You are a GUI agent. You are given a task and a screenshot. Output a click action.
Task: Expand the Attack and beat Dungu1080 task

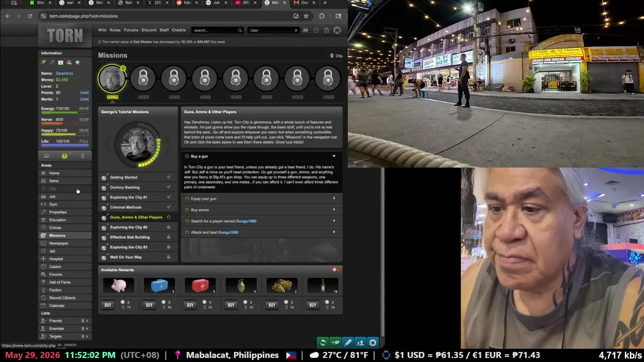(x=262, y=232)
